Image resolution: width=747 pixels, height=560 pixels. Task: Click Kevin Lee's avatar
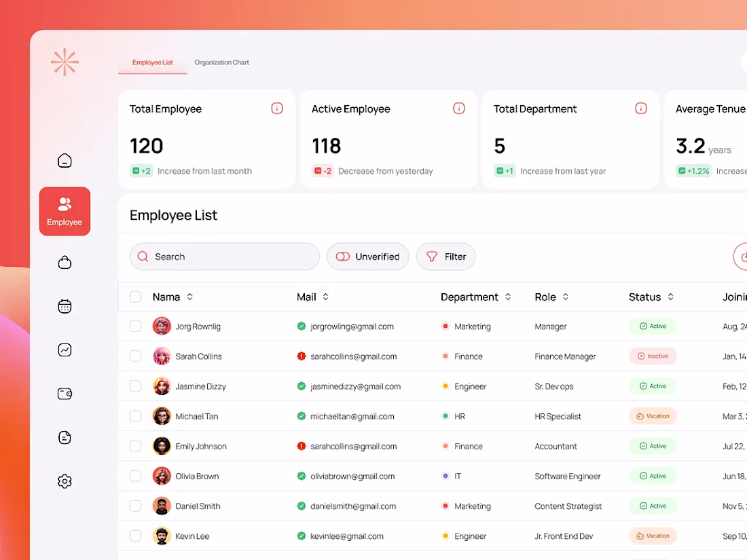click(x=162, y=536)
